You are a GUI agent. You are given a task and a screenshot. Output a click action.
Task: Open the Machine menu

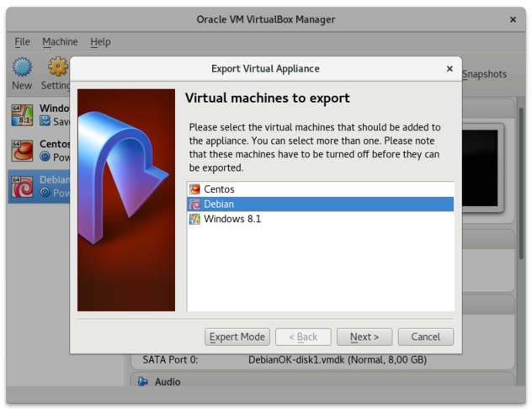60,42
